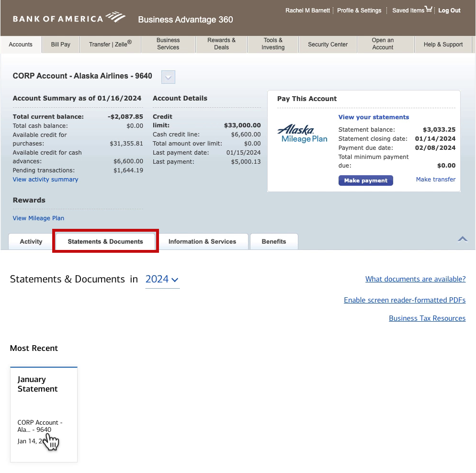Go to Bill Pay
The image size is (476, 473).
(x=61, y=45)
